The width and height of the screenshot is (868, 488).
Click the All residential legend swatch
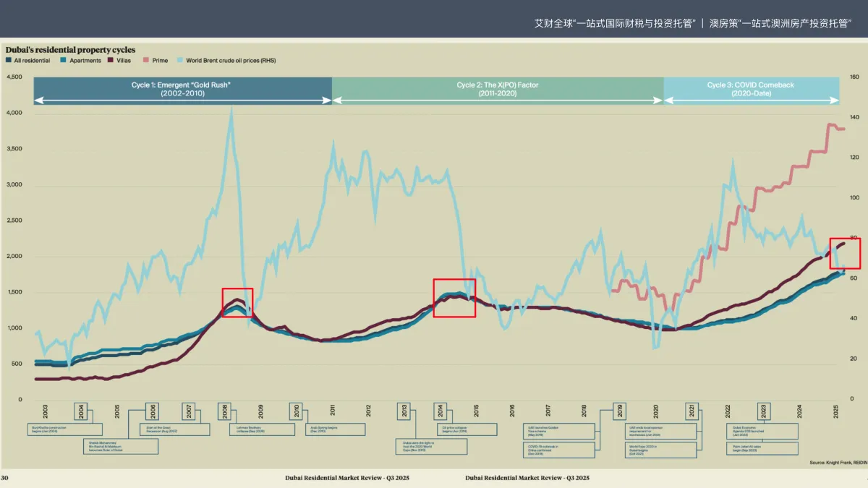pos(9,61)
